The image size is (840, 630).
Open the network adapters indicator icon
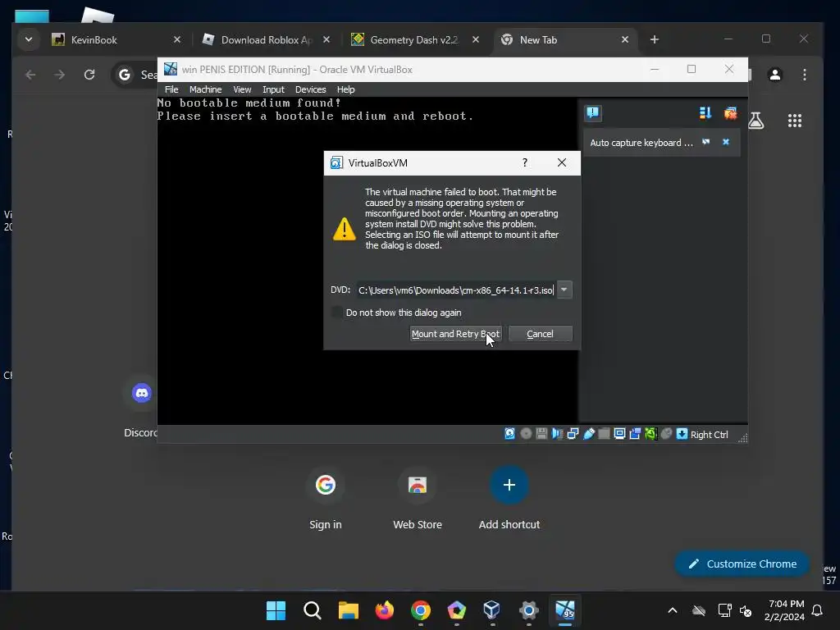click(x=573, y=434)
